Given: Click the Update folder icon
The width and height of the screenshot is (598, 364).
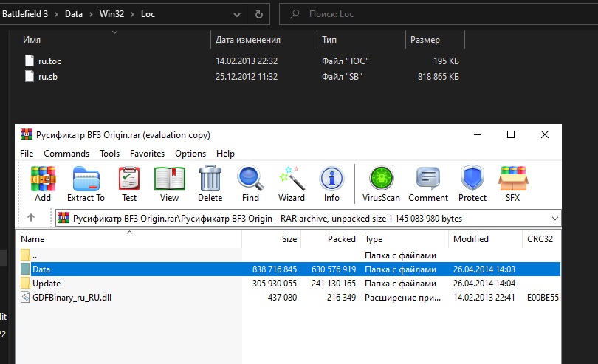Looking at the screenshot, I should click(25, 283).
